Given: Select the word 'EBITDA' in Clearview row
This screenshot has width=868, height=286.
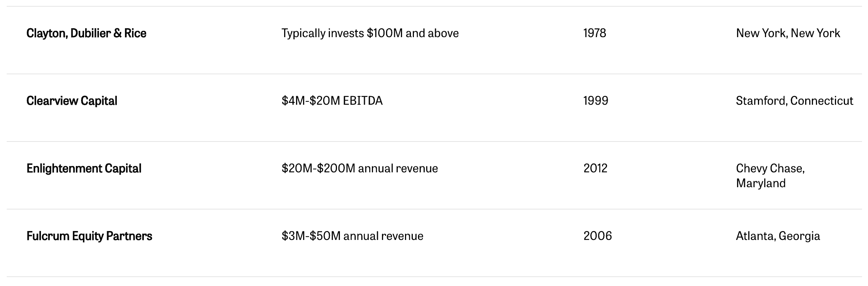Looking at the screenshot, I should pos(363,101).
